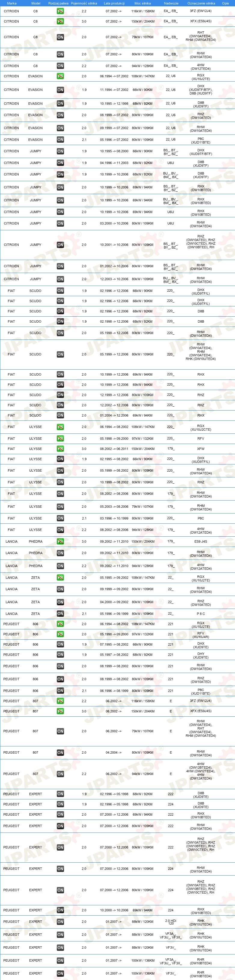Click diesel icon in Citroen Evasion 2.1 P8C row

(x=60, y=140)
